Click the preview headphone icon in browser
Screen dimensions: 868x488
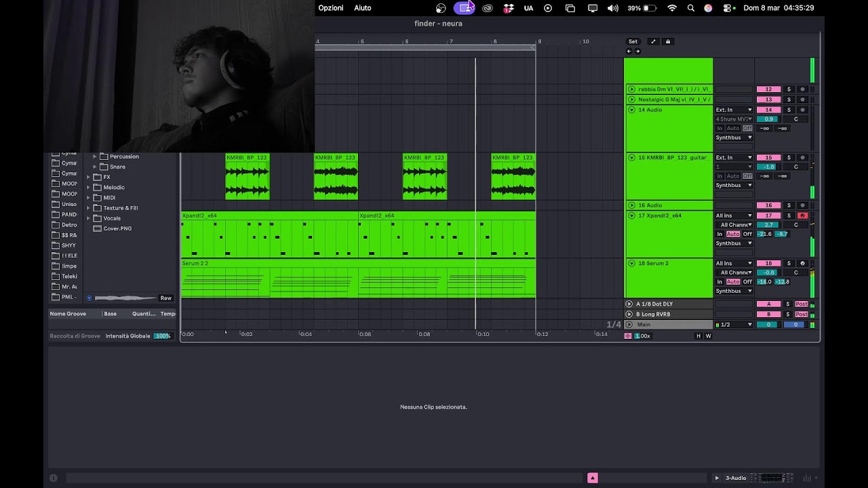(89, 298)
